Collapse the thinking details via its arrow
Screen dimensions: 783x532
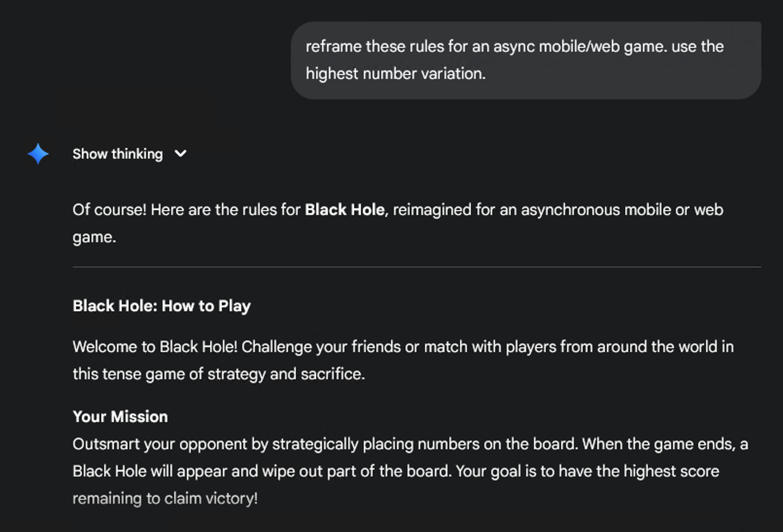(x=180, y=154)
